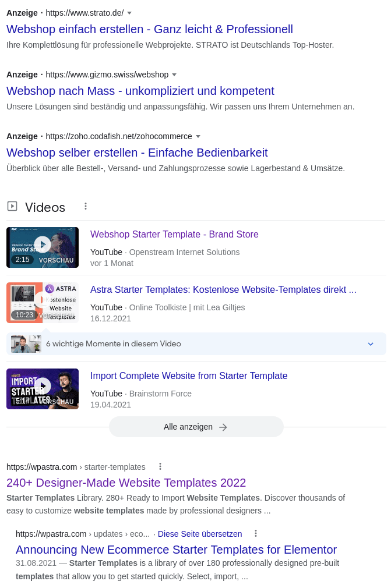Open Webshop nach Mass ad link
This screenshot has height=588, width=391.
point(140,91)
